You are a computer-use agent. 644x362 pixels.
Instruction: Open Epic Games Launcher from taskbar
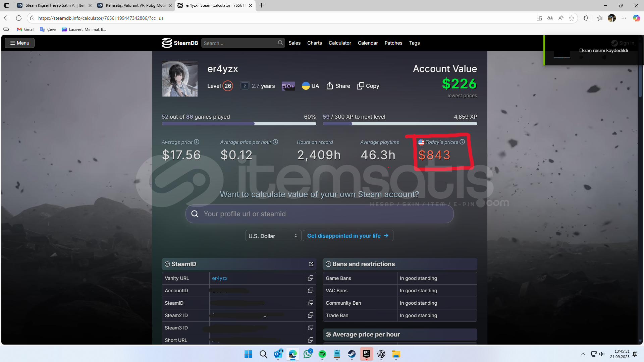pos(366,354)
